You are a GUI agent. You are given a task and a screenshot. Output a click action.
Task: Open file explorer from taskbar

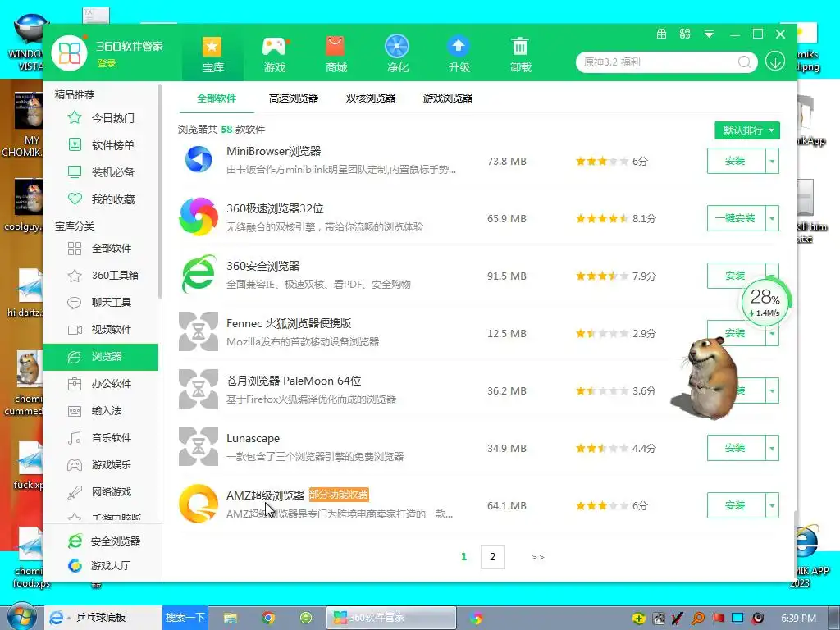tap(231, 619)
